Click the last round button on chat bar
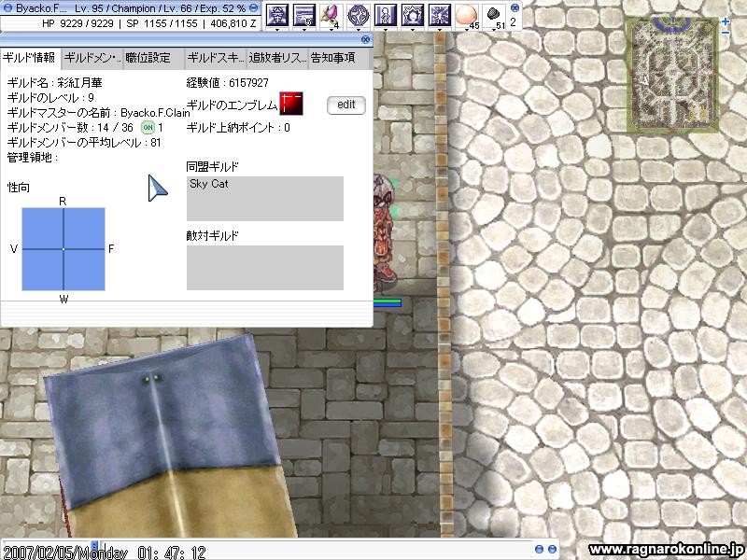 pyautogui.click(x=552, y=550)
